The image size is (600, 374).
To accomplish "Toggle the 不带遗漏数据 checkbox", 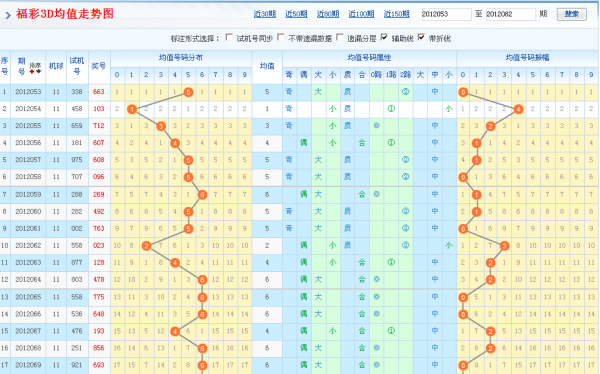I will pos(281,37).
